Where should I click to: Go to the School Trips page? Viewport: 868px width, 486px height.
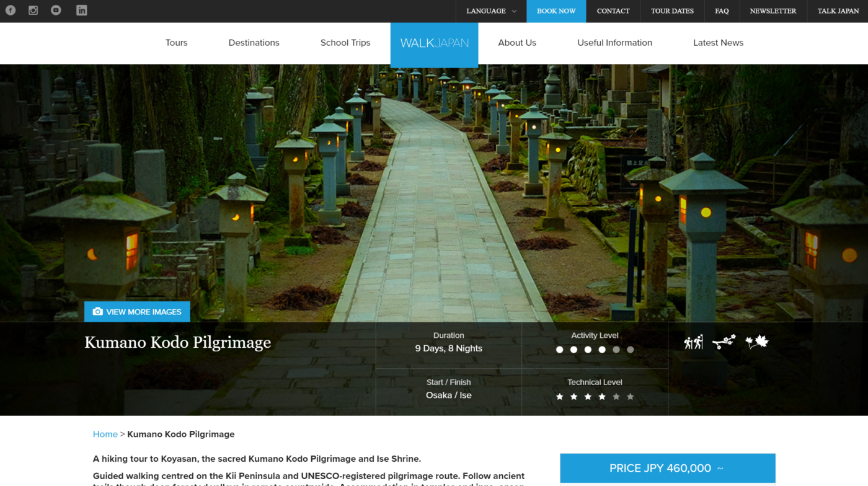(x=345, y=43)
